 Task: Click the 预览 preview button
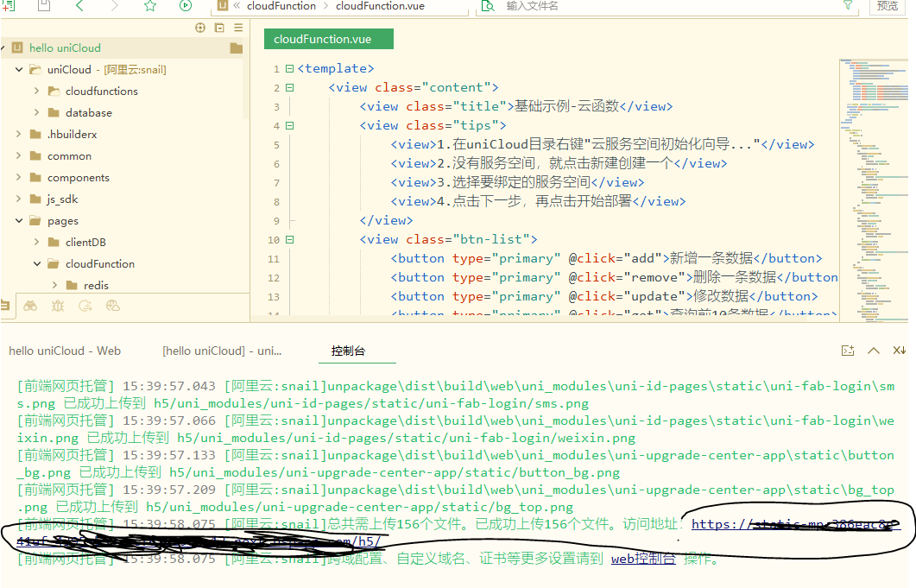click(x=889, y=7)
